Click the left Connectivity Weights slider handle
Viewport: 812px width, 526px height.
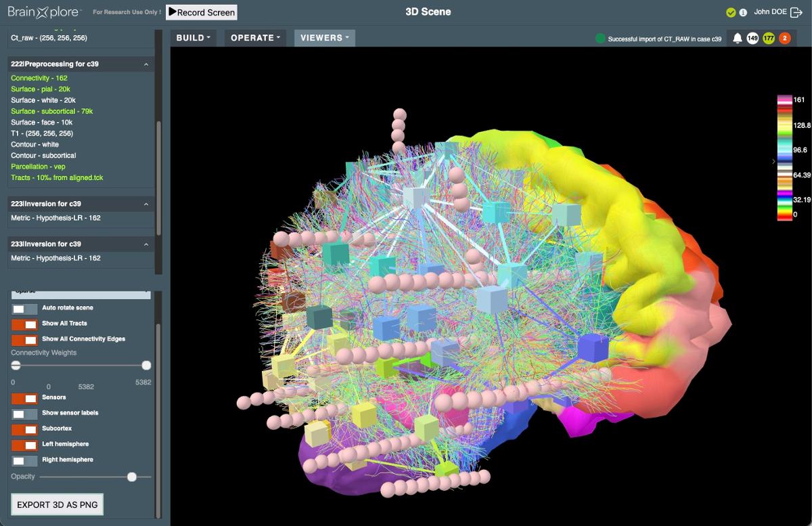tap(16, 366)
